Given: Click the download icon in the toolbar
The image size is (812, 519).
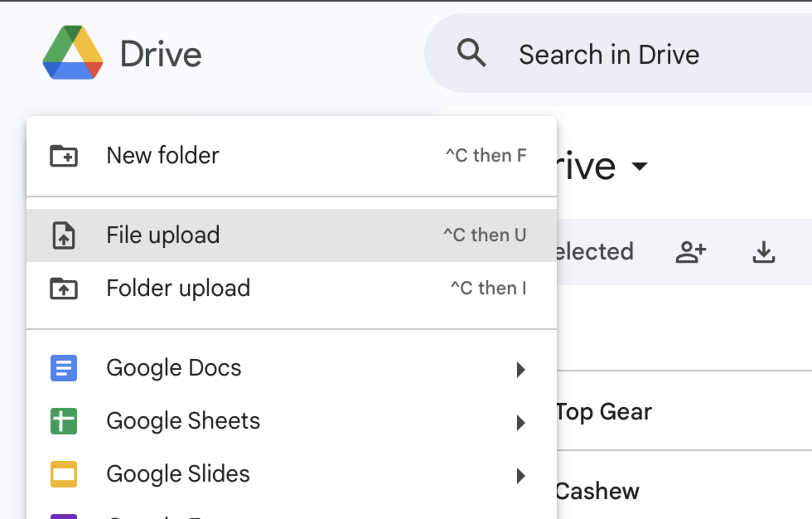Looking at the screenshot, I should [763, 252].
